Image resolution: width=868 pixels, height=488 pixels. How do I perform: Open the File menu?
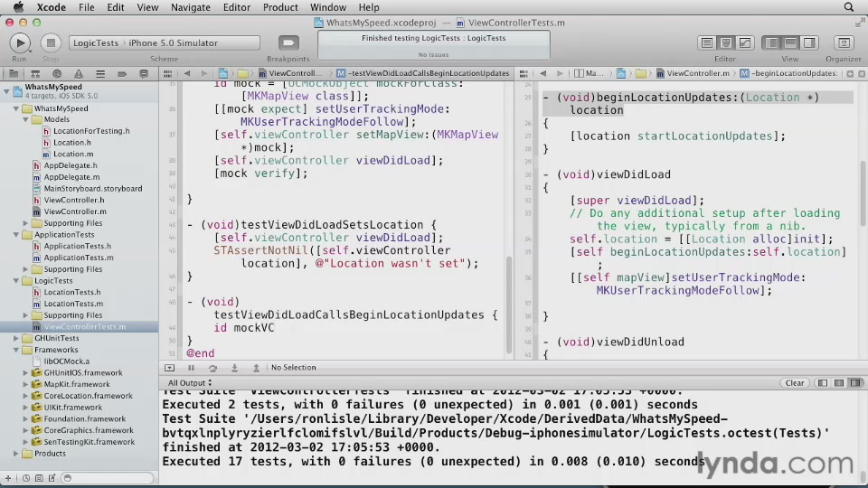(87, 7)
